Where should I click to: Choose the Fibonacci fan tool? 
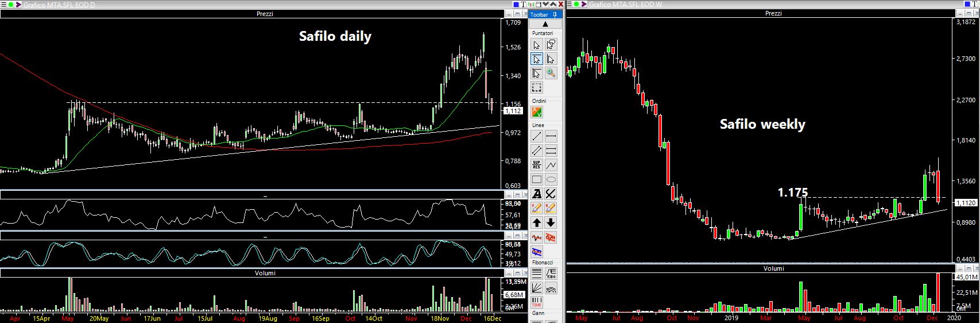(x=537, y=288)
